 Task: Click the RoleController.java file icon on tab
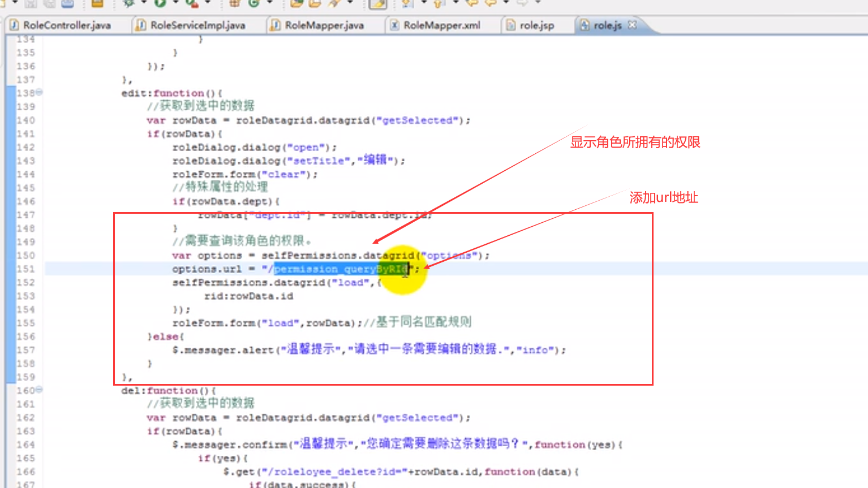(15, 25)
